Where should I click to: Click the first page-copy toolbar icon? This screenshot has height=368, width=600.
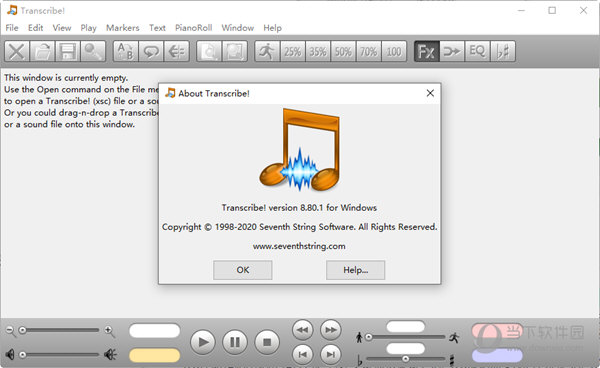tap(209, 51)
